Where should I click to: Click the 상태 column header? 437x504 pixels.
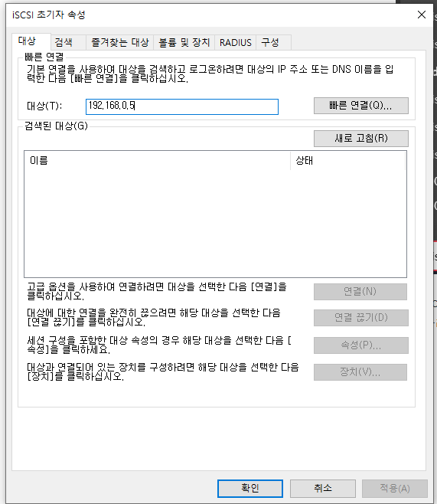tap(347, 160)
